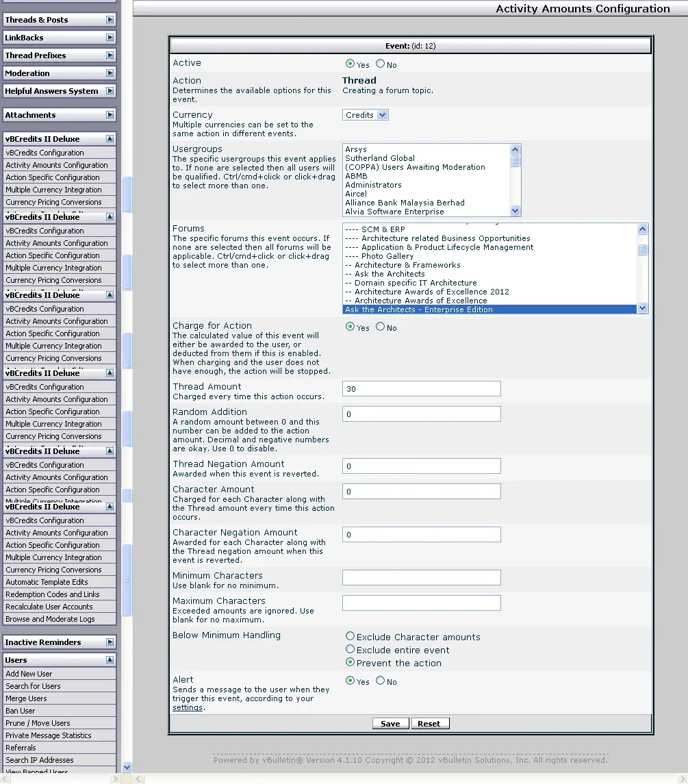Click the Reset button

430,724
